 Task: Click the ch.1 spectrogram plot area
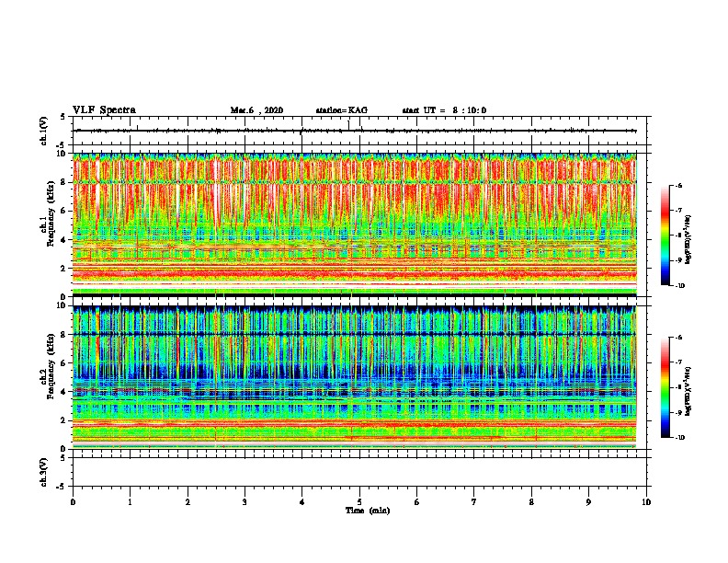(355, 224)
